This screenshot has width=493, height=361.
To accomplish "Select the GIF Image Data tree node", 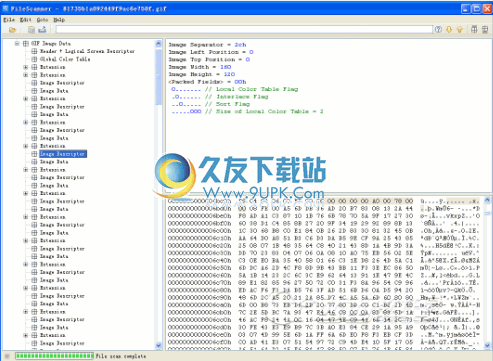I will (x=51, y=43).
